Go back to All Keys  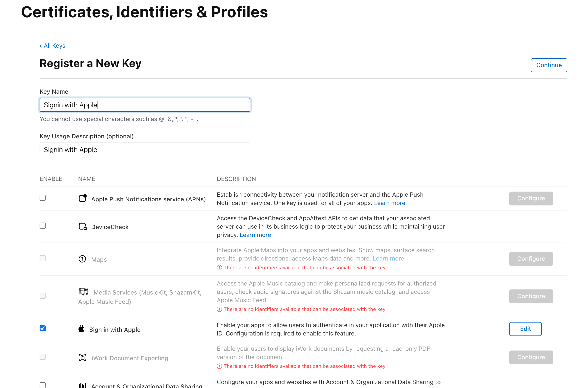(53, 46)
